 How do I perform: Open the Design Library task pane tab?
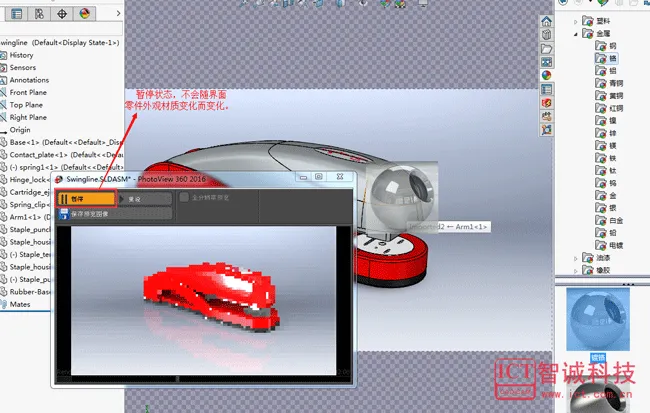[x=546, y=34]
